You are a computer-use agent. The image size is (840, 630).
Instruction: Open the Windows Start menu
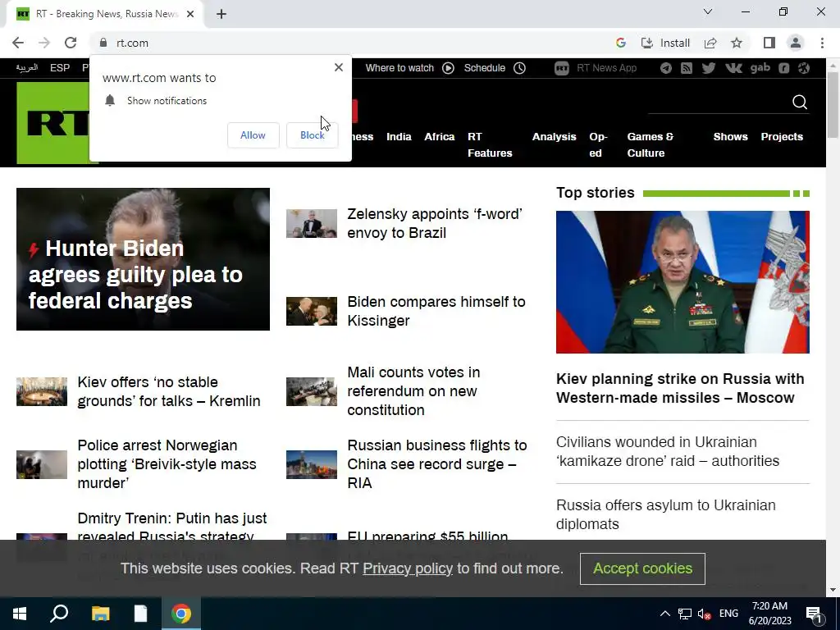click(x=20, y=614)
